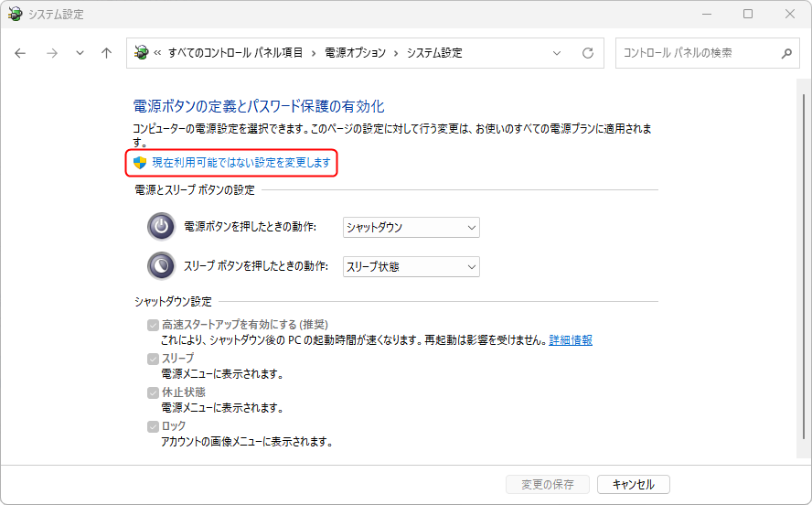Maximize the システム設定 window
The height and width of the screenshot is (505, 812).
748,14
